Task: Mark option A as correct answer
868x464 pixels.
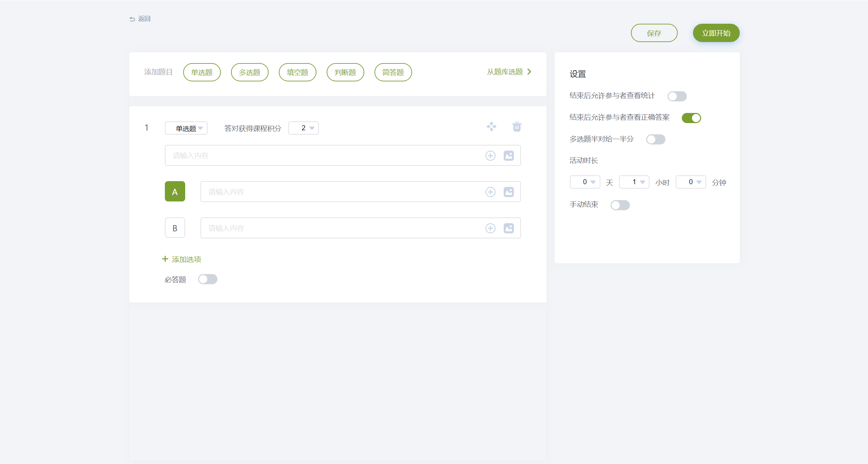Action: [175, 192]
